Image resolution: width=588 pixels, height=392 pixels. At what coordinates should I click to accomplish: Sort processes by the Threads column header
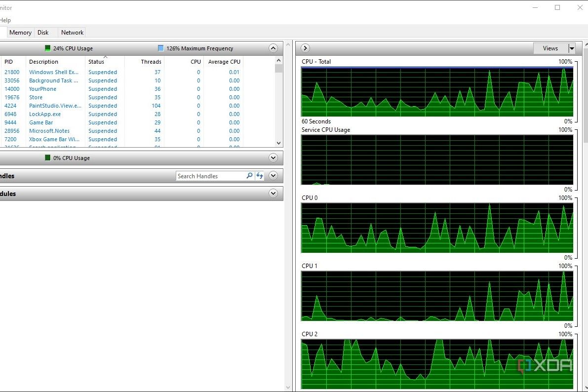click(151, 62)
